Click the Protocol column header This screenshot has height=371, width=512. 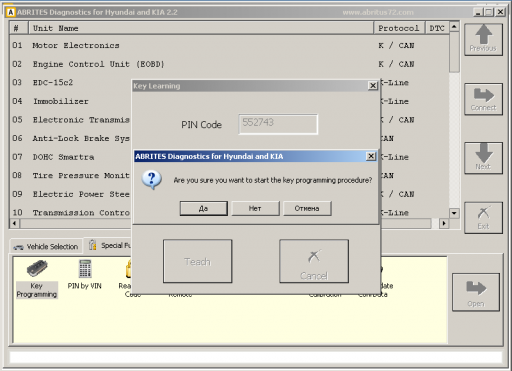pyautogui.click(x=399, y=28)
